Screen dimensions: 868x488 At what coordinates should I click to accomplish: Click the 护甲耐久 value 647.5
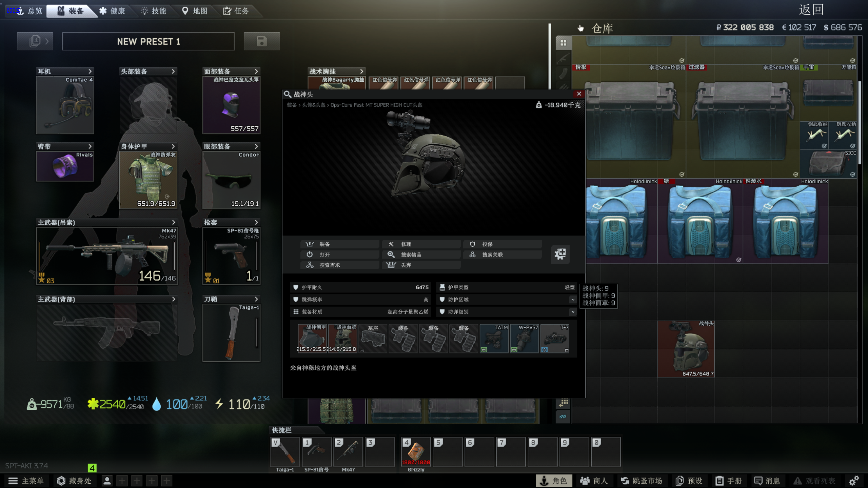[422, 287]
